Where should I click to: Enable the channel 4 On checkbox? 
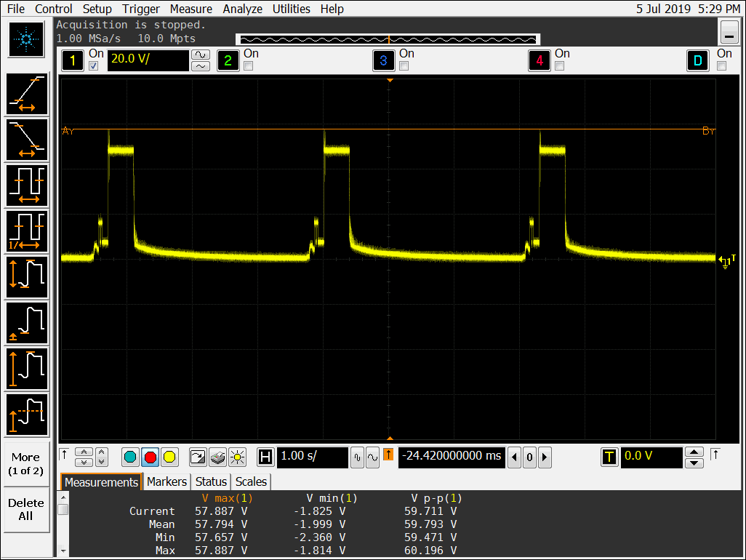tap(560, 66)
